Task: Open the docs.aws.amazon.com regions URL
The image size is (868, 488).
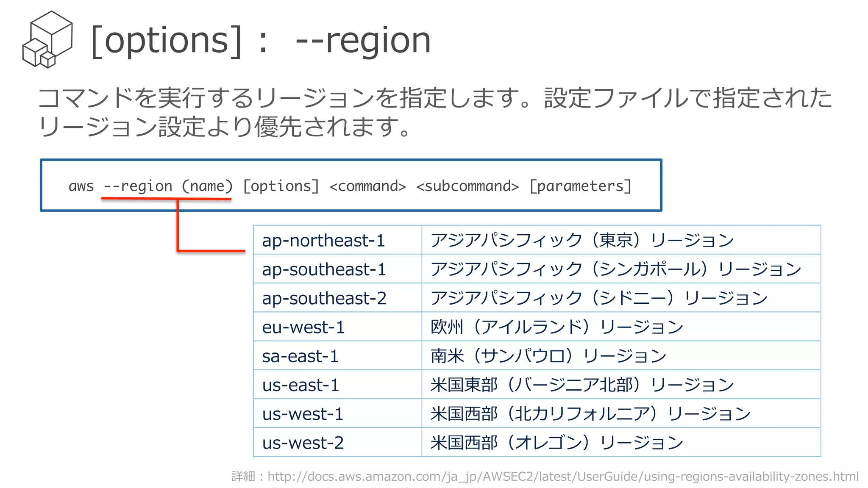Action: [x=563, y=477]
